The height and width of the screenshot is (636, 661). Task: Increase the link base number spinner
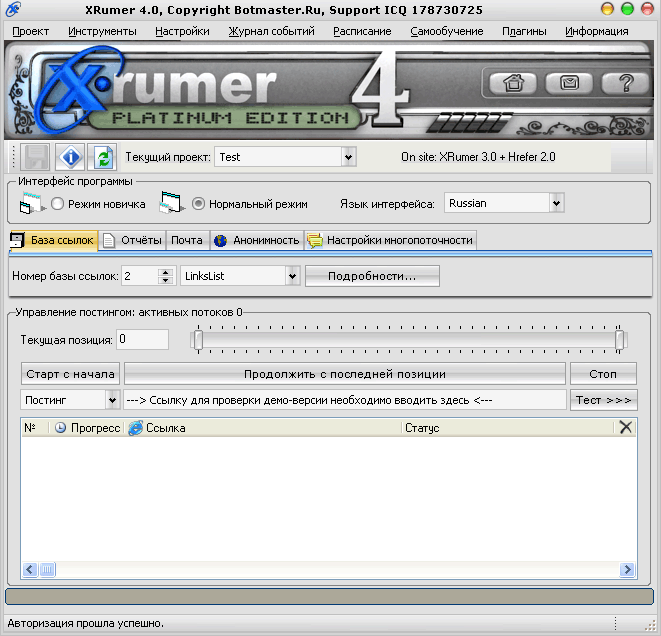[166, 272]
